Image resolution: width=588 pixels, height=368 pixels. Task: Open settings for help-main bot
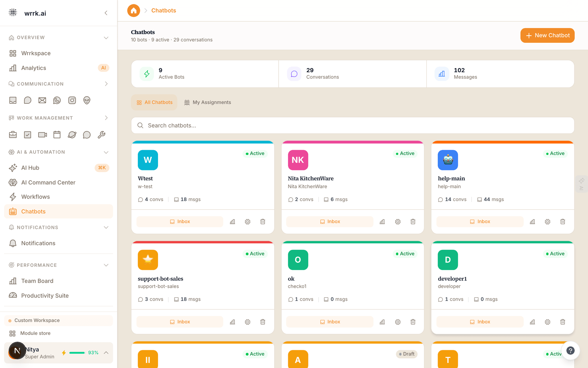click(x=548, y=222)
